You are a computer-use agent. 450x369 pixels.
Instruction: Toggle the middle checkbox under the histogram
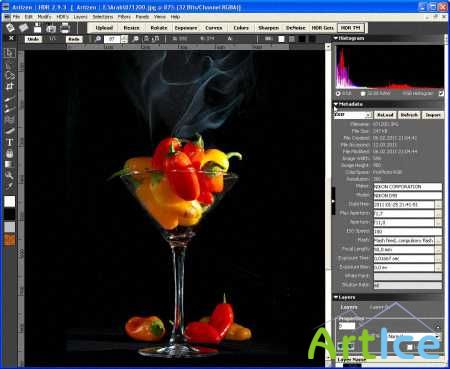(x=363, y=94)
